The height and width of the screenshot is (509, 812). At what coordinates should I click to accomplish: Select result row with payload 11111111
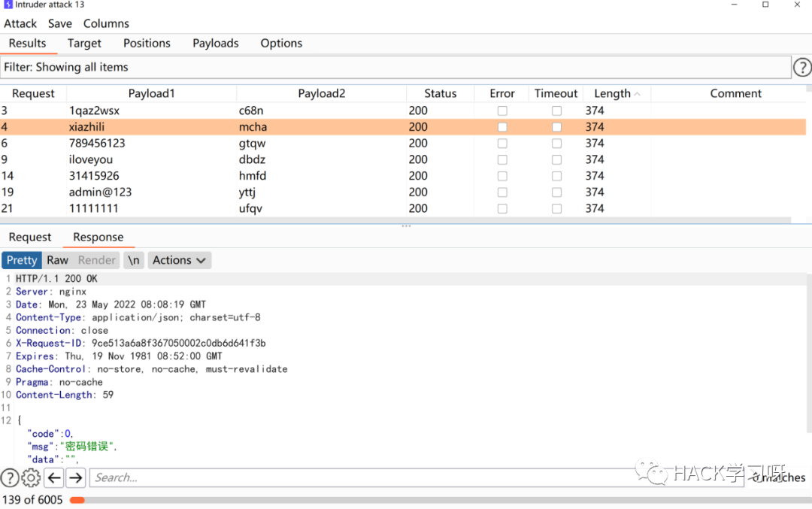coord(403,209)
